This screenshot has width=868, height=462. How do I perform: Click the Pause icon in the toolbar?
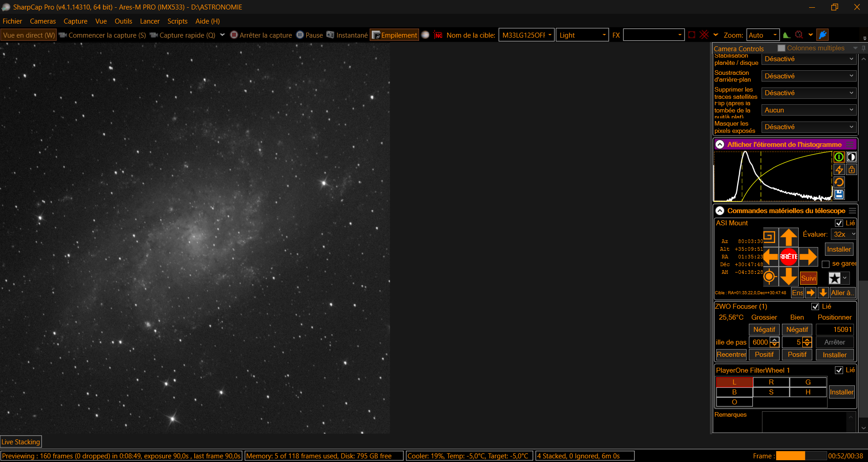[300, 35]
